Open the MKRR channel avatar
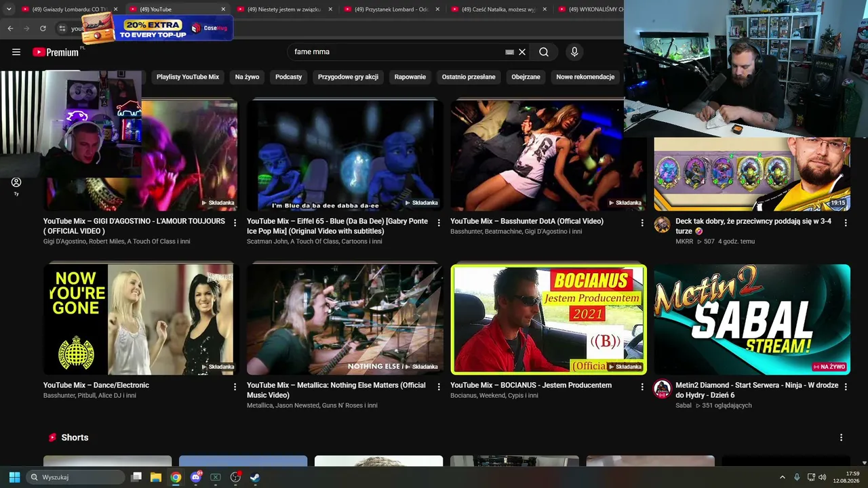The width and height of the screenshot is (868, 488). [662, 225]
